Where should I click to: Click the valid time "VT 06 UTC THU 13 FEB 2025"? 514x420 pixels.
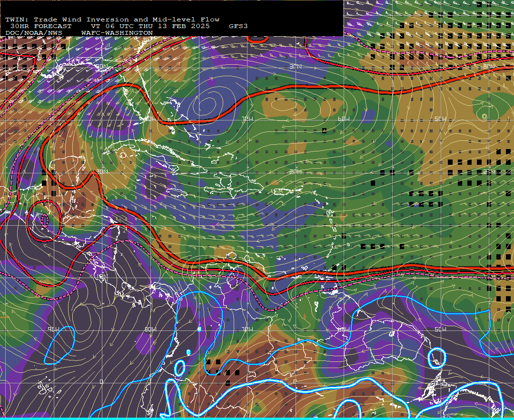[x=150, y=26]
